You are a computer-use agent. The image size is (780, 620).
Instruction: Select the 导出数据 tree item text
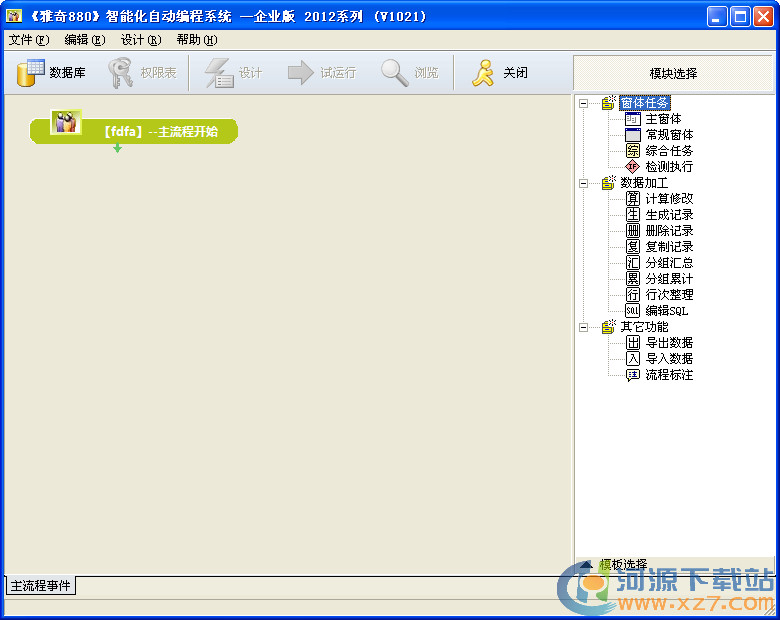[x=669, y=342]
